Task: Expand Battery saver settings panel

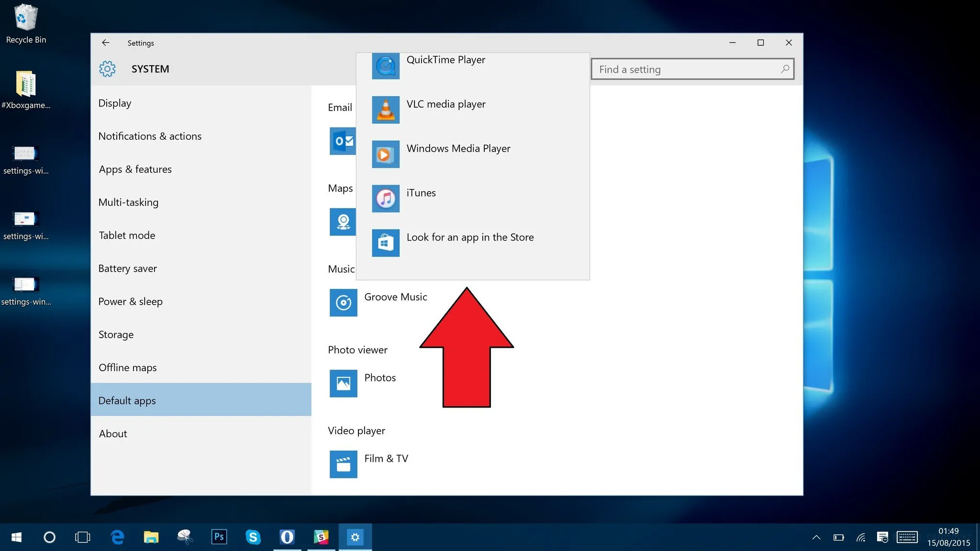Action: click(x=127, y=267)
